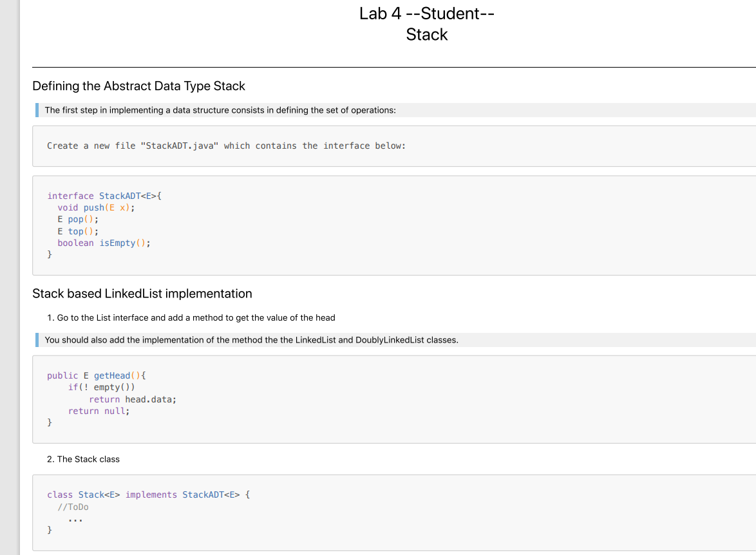
Task: Click the heading Stack based LinkedList implementation
Action: 142,293
